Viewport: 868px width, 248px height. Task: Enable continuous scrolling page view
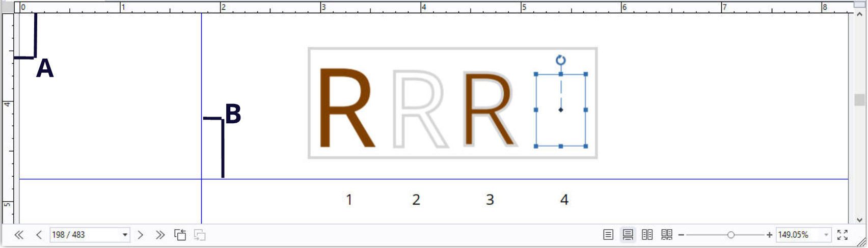tap(628, 235)
